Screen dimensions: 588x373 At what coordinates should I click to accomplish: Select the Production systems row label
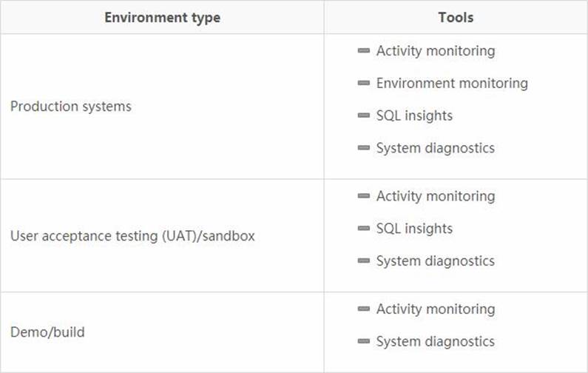[71, 107]
